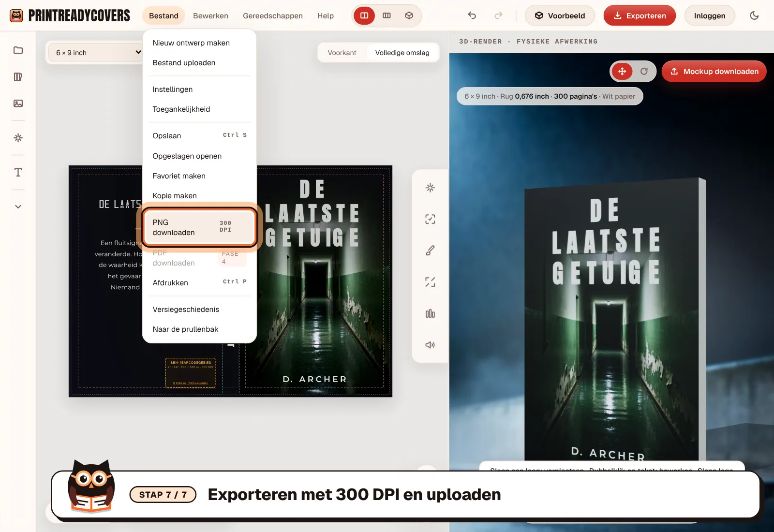The height and width of the screenshot is (532, 774).
Task: Click the Voorbeeld preview button
Action: coord(560,16)
